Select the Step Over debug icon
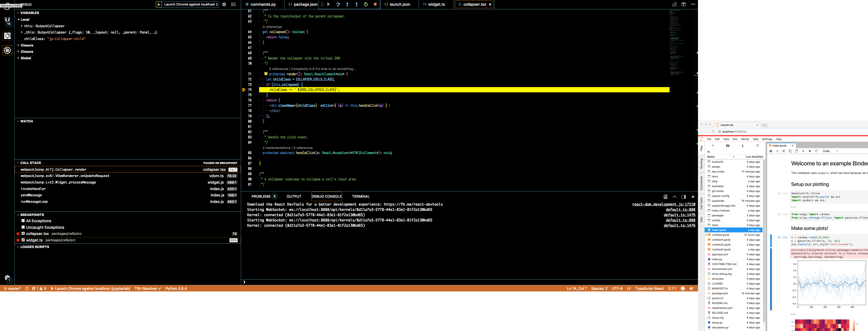This screenshot has height=331, width=868. coord(338,4)
